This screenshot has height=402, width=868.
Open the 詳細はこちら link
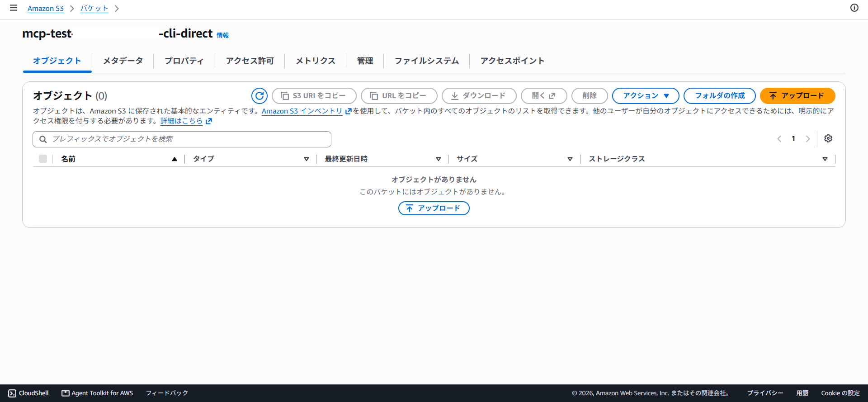[x=186, y=121]
